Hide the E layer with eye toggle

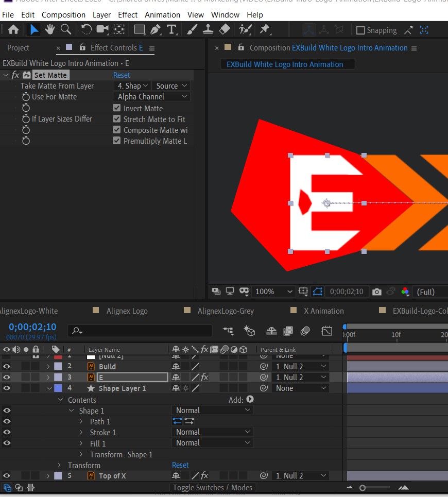pyautogui.click(x=6, y=377)
